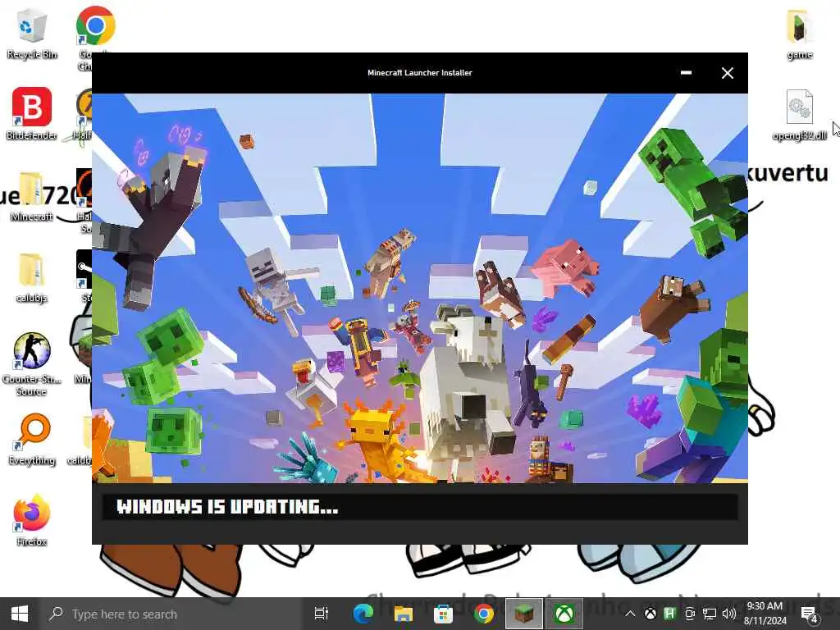The height and width of the screenshot is (630, 840).
Task: Open Task View from the taskbar
Action: tap(322, 614)
